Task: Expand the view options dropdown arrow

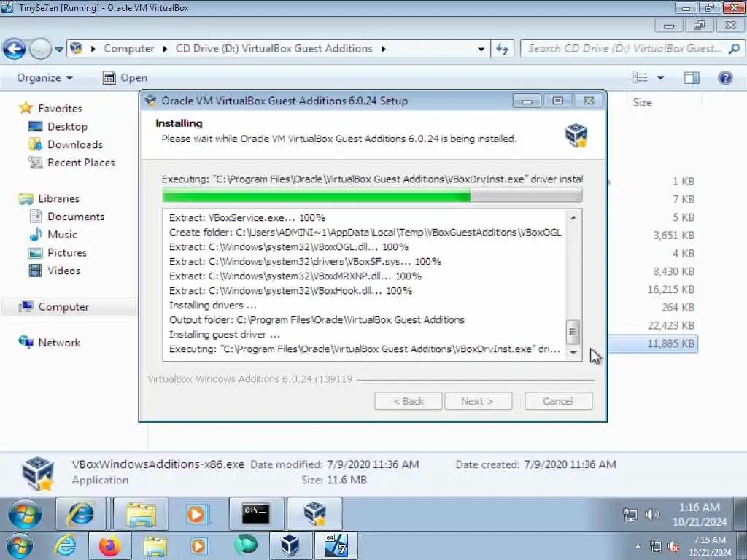Action: click(660, 77)
